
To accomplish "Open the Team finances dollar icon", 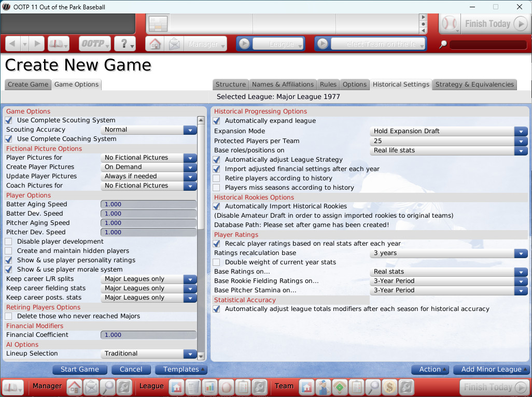I will (x=389, y=387).
